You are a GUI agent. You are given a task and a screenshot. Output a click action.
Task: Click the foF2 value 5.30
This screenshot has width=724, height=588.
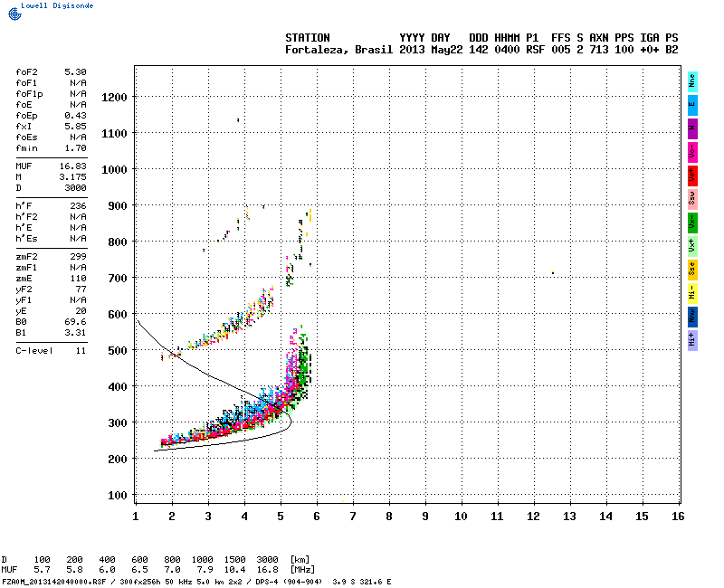[75, 71]
